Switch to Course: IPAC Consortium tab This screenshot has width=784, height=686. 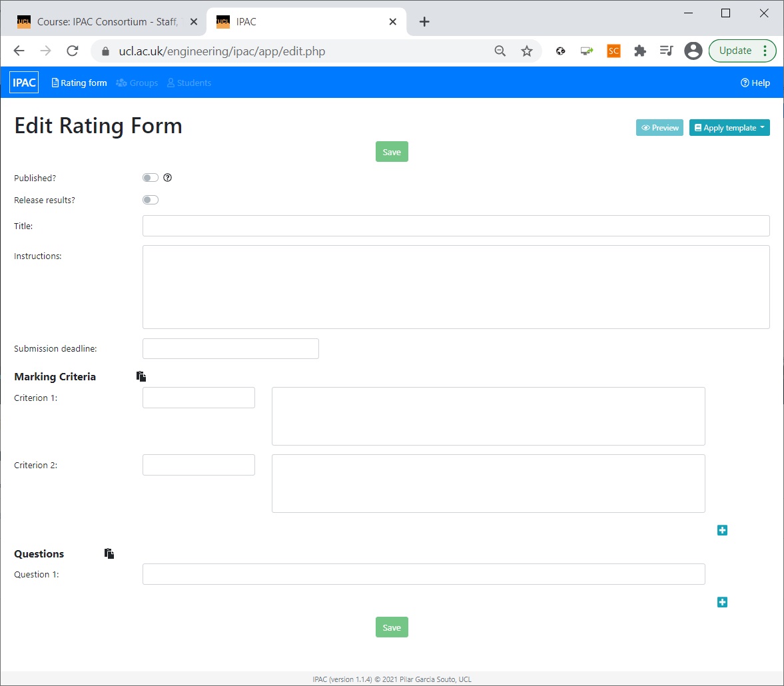click(104, 22)
